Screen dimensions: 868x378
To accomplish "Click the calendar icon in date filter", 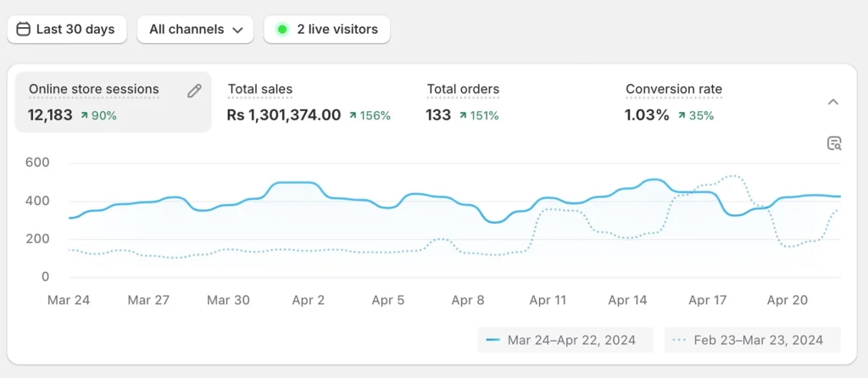I will coord(24,29).
